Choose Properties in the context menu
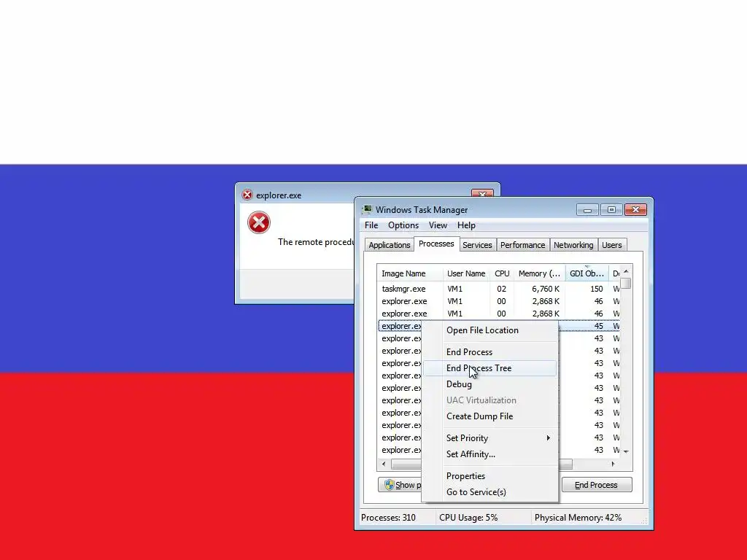747x560 pixels. click(489, 476)
